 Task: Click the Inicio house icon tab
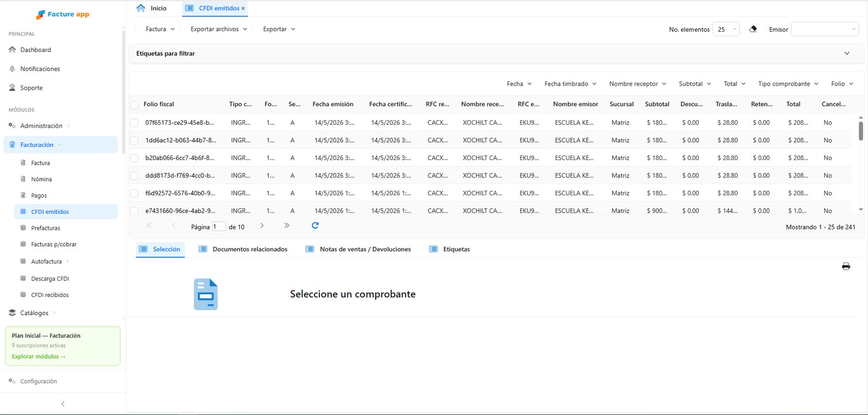click(x=141, y=8)
